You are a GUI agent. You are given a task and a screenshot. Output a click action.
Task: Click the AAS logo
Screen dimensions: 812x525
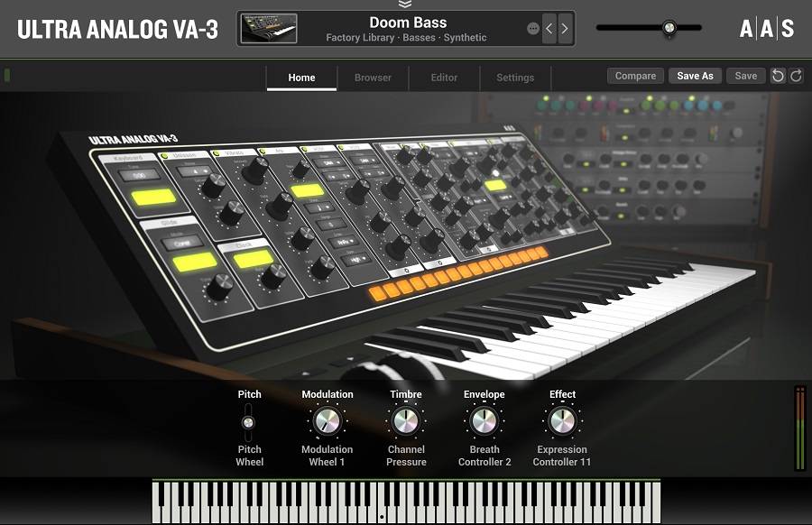767,29
